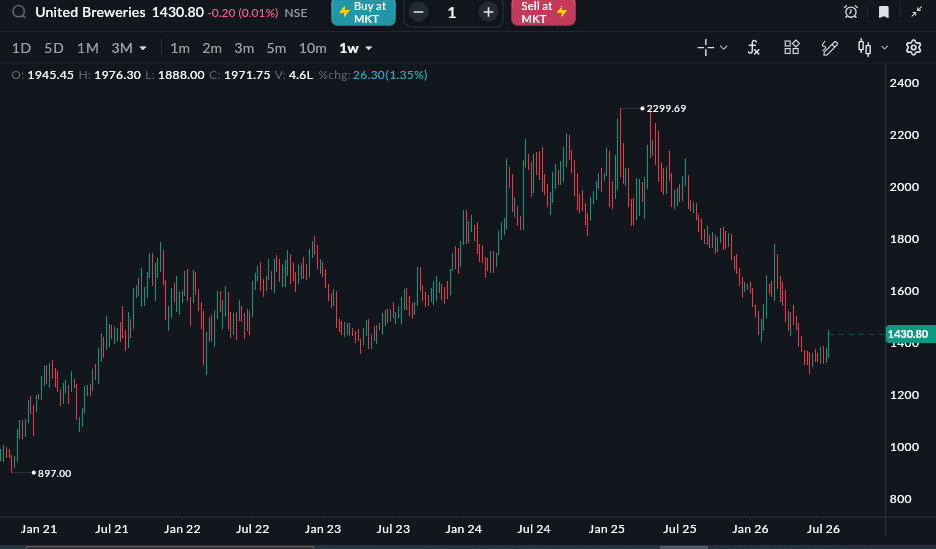
Task: Click the order quantity field showing 1
Action: point(452,12)
